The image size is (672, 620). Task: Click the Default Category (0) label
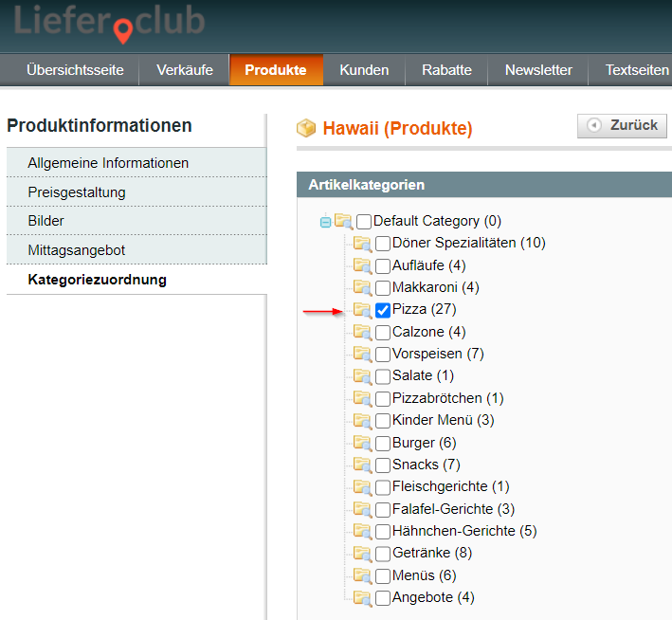[x=437, y=221]
